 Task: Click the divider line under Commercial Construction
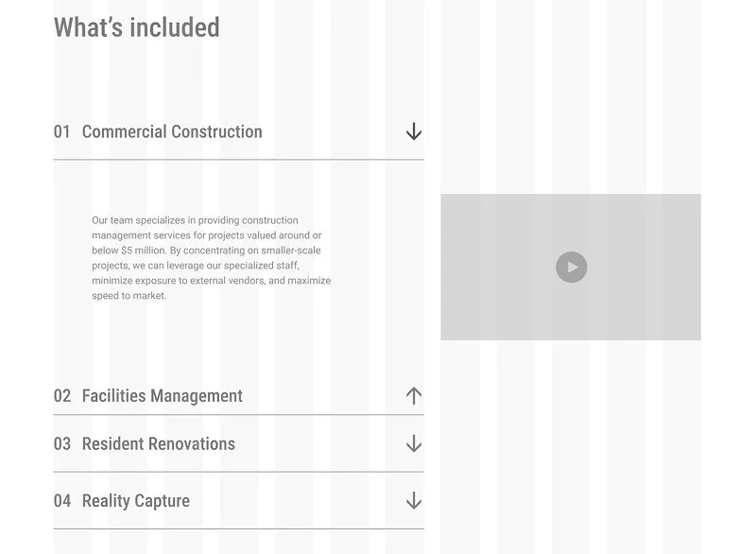[238, 160]
